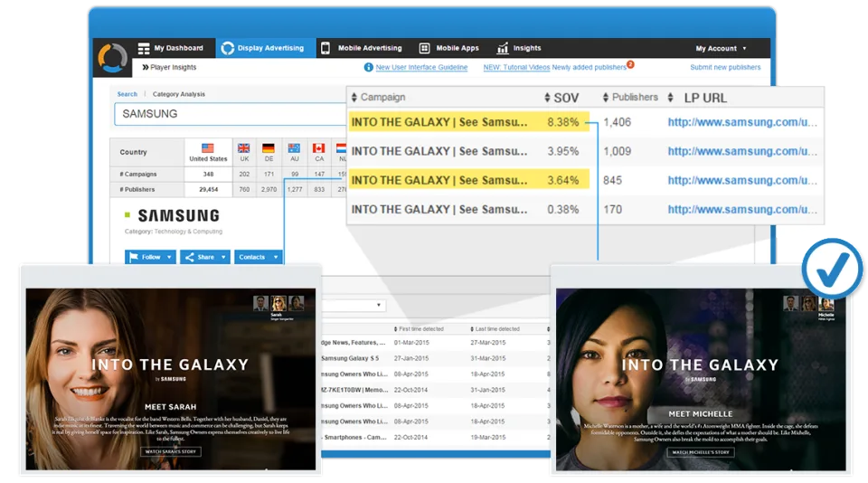The image size is (868, 483).
Task: Open the Insights tab
Action: [519, 48]
